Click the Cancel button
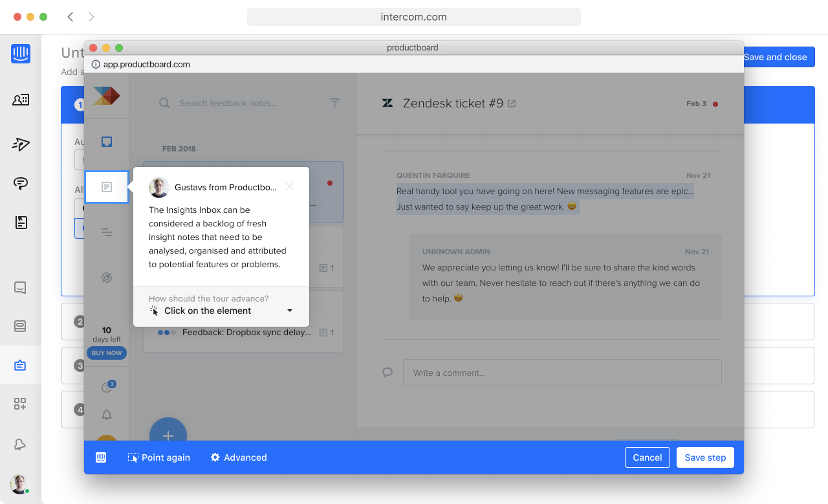The width and height of the screenshot is (828, 504). pyautogui.click(x=648, y=457)
